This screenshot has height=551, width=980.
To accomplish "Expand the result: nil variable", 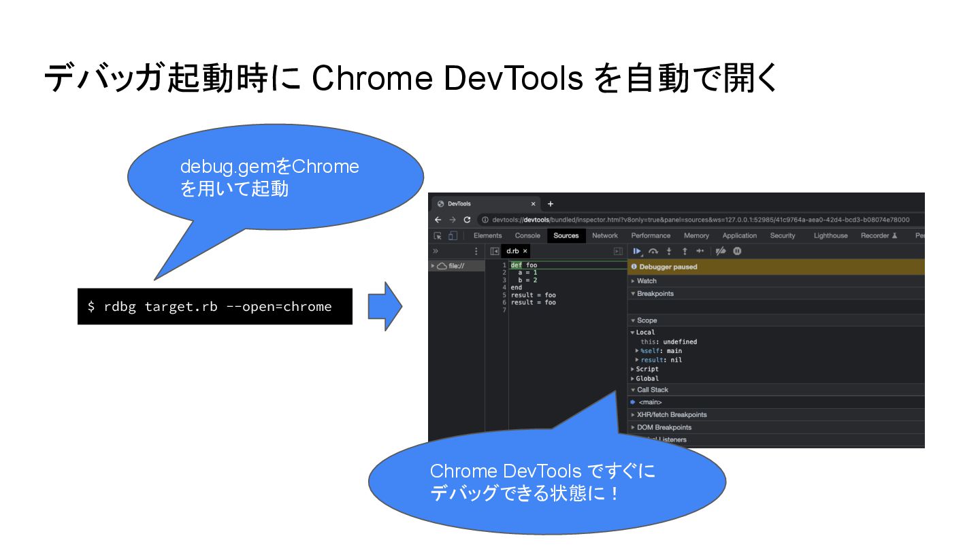I will [x=658, y=359].
